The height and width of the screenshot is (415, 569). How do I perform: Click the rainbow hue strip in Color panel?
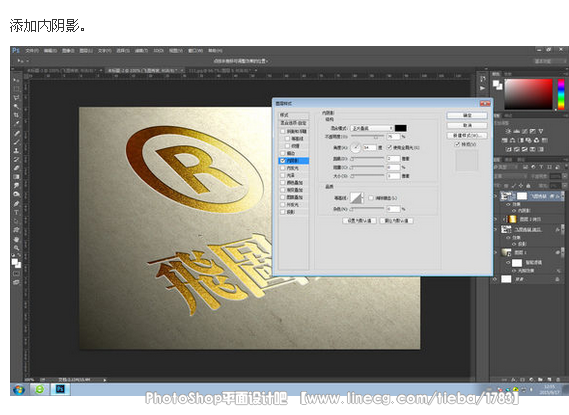tap(561, 94)
